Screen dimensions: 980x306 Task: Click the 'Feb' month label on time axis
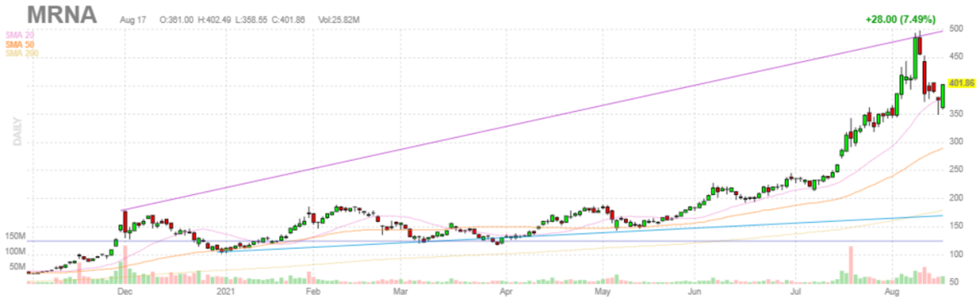pos(314,290)
